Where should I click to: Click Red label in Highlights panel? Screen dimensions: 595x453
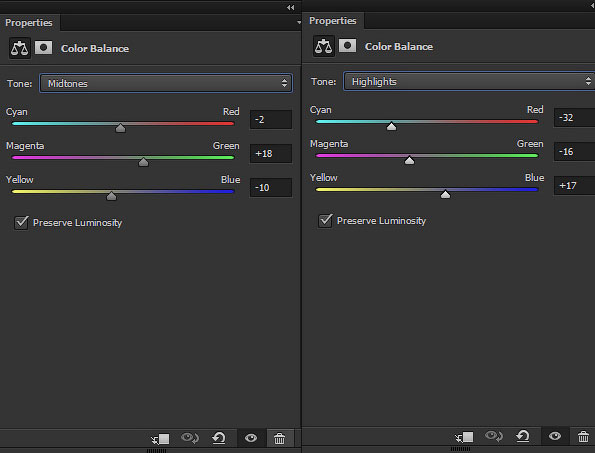tap(535, 110)
